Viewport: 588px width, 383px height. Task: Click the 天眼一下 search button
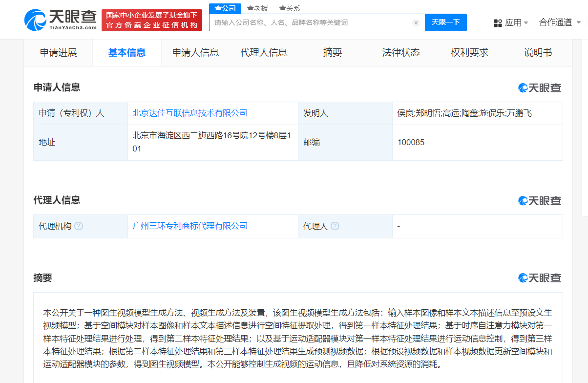click(x=446, y=22)
